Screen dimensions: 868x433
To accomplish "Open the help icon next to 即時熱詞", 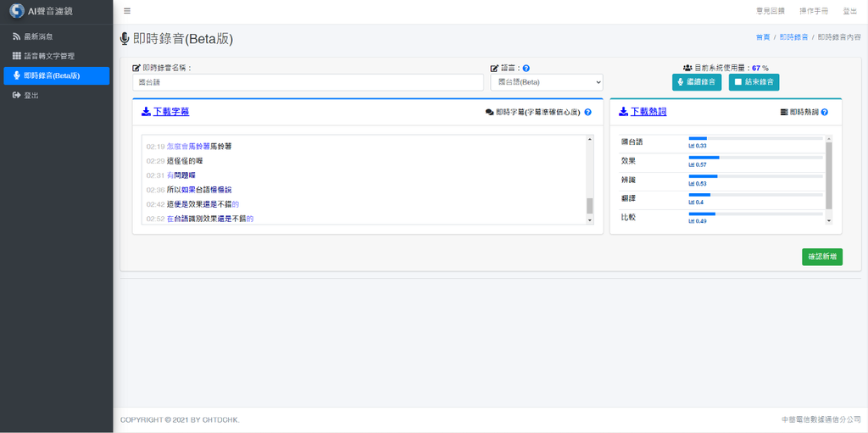I will tap(824, 112).
